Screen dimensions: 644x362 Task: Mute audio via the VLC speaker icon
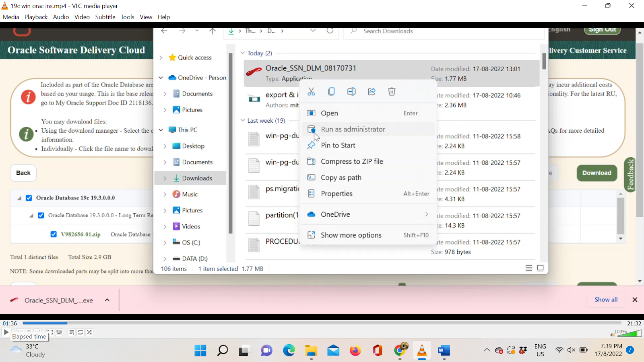click(x=613, y=334)
